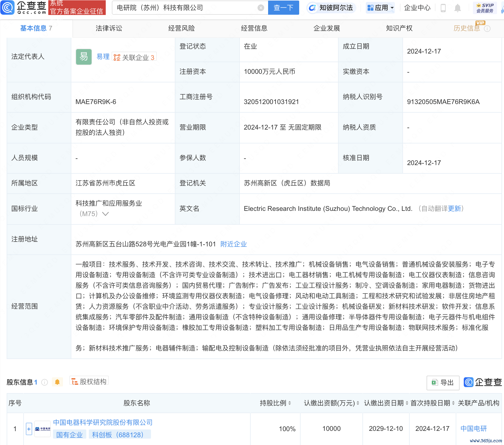Open 企业中心
504x445 pixels.
pyautogui.click(x=417, y=8)
